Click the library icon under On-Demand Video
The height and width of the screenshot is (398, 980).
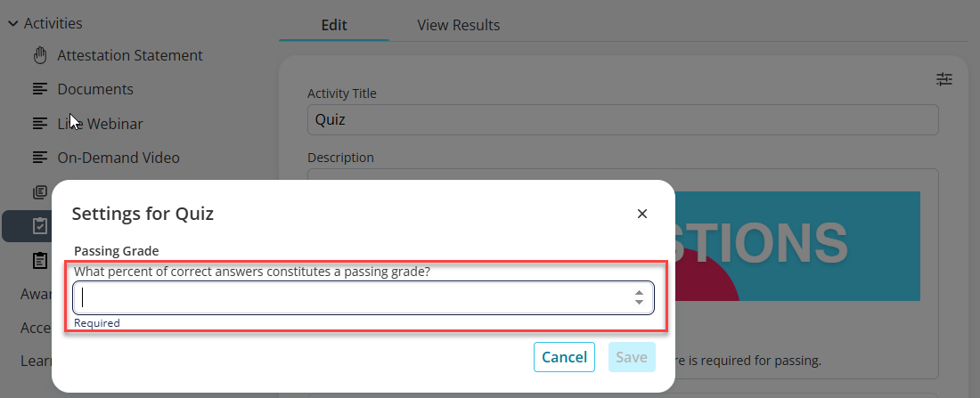(x=40, y=191)
